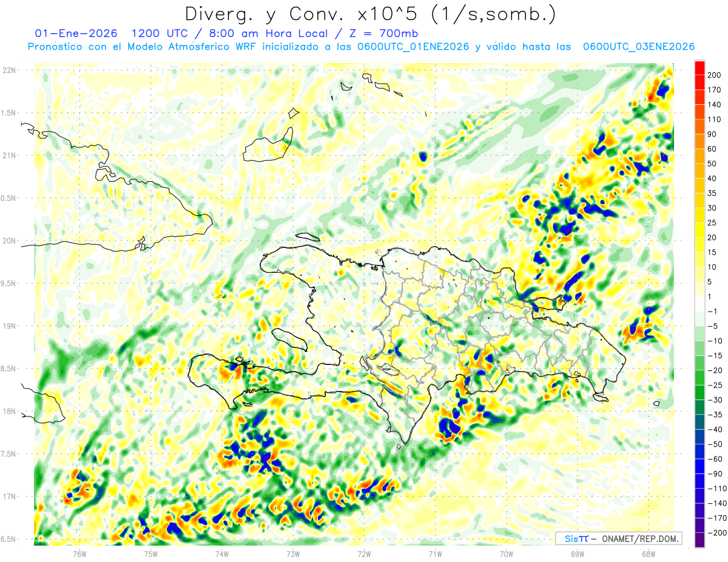The width and height of the screenshot is (728, 562).
Task: Click the "-90" colorbar label
Action: [714, 473]
